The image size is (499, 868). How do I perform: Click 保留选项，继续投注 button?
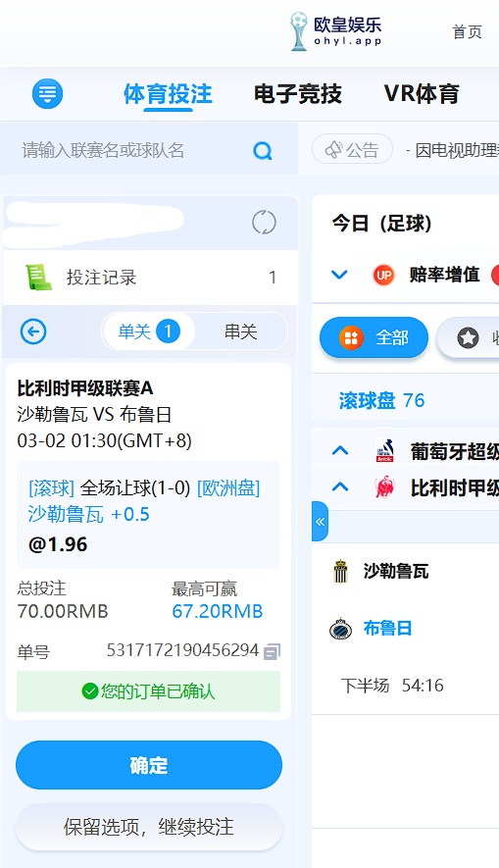[x=149, y=827]
